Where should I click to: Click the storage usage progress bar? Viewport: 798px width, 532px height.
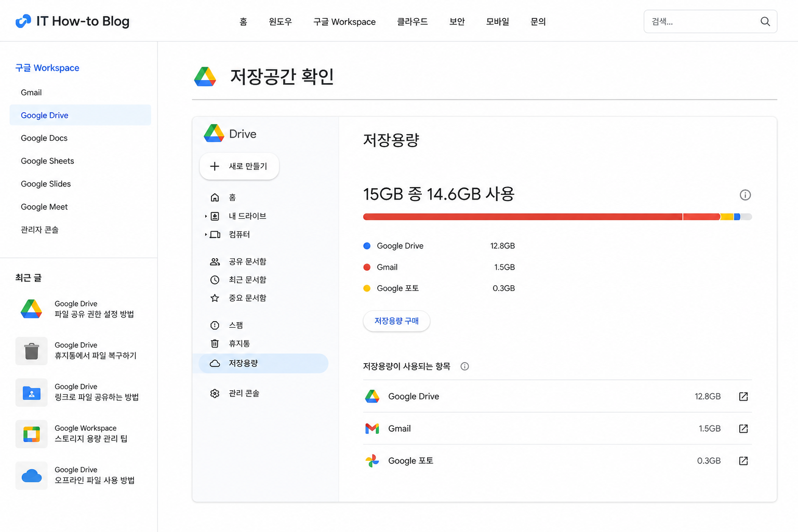tap(557, 217)
